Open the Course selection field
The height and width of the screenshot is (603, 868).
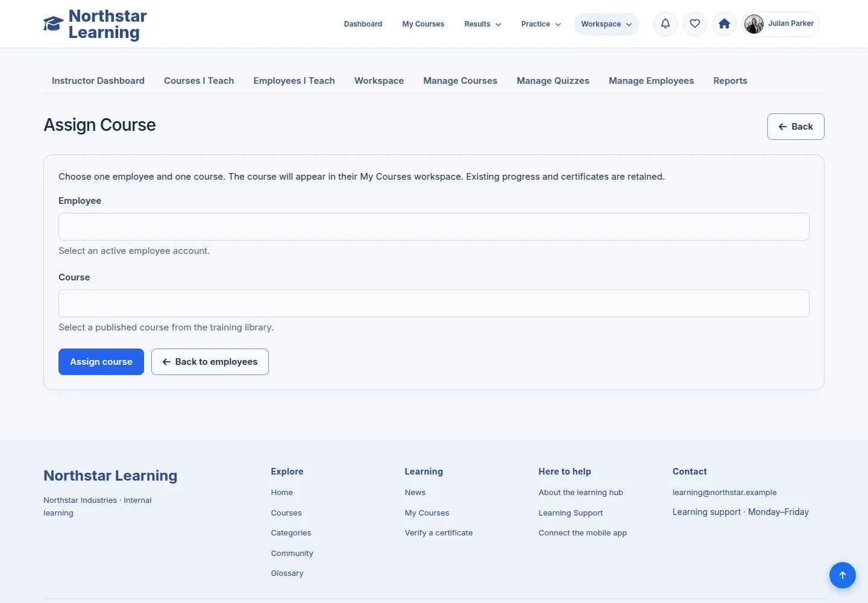click(434, 303)
